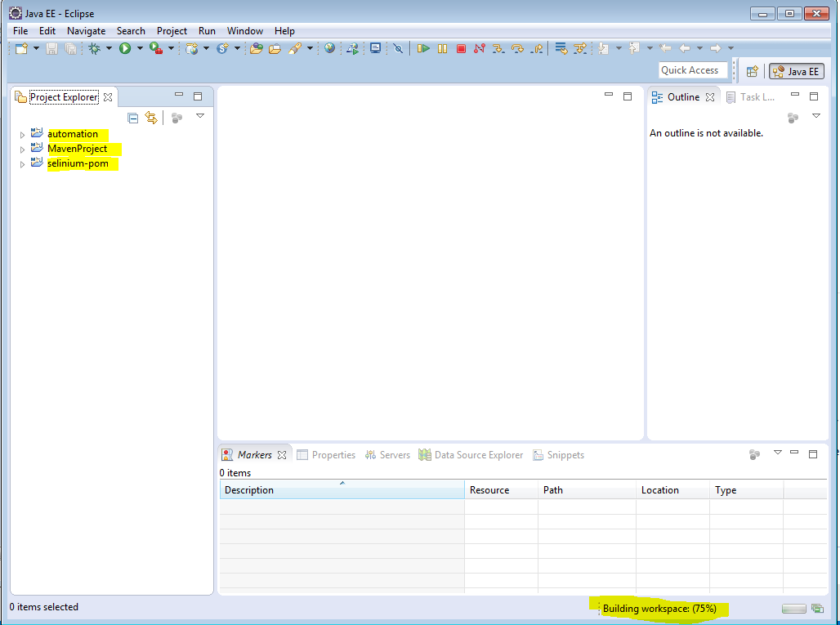
Task: Toggle the Java EE perspective button
Action: [x=796, y=71]
